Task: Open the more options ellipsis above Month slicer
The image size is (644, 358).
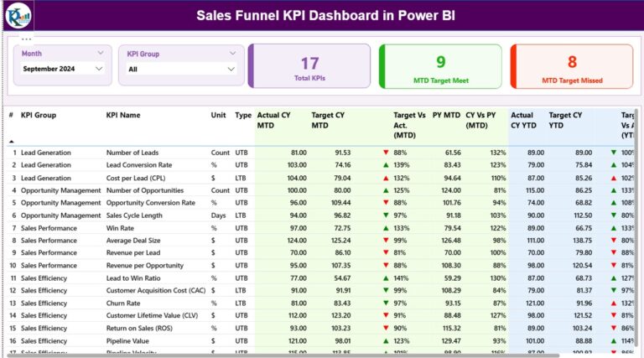Action: point(26,39)
